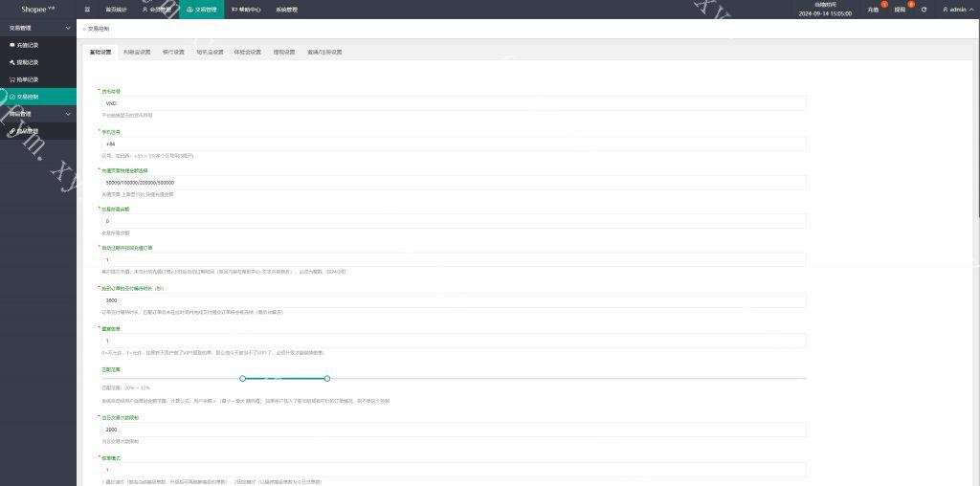Click the 抢单记录 sidebar cart icon

coord(11,79)
